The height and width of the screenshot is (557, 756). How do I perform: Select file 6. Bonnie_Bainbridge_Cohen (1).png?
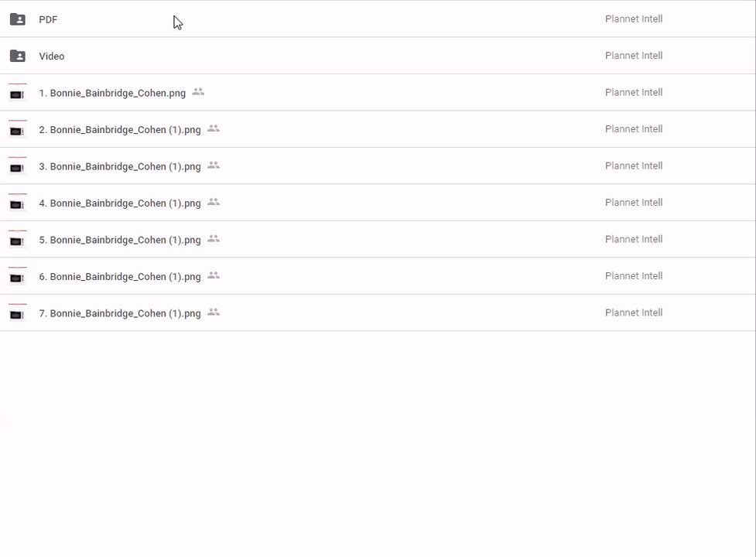click(120, 276)
